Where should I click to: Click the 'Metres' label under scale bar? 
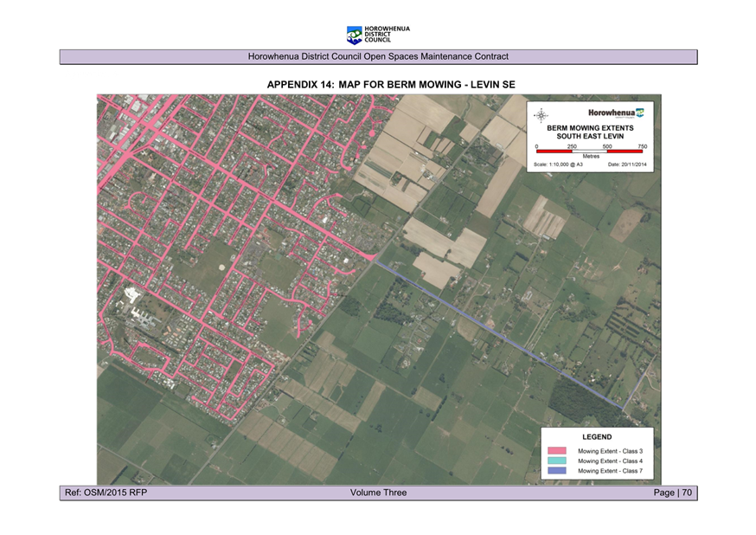click(591, 157)
